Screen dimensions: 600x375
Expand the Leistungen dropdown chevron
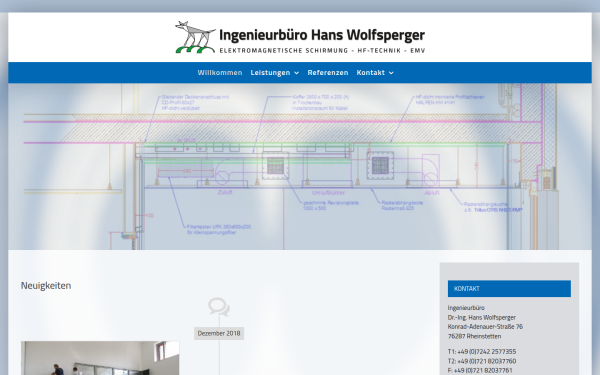(x=297, y=73)
